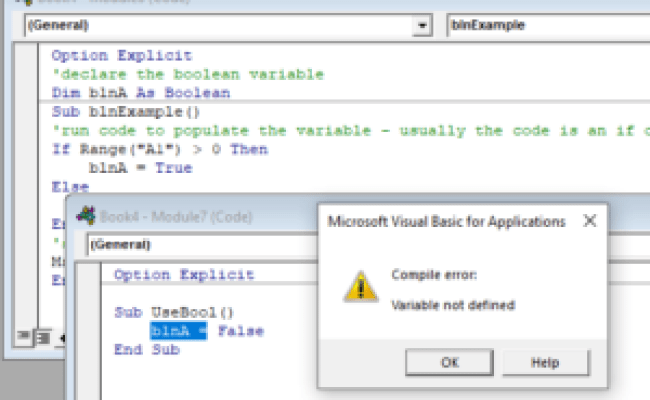Click the 'run code to populate the variable' comment

pos(351,131)
